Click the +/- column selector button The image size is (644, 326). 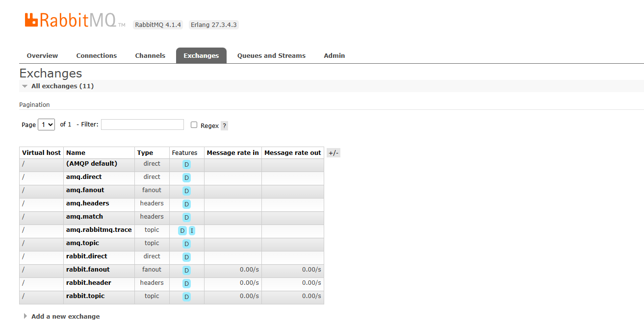[x=334, y=153]
